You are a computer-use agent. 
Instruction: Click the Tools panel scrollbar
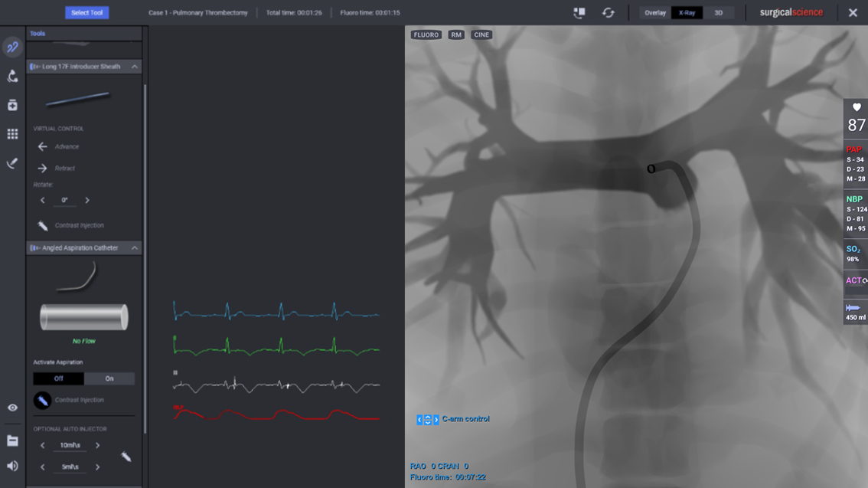click(x=145, y=259)
